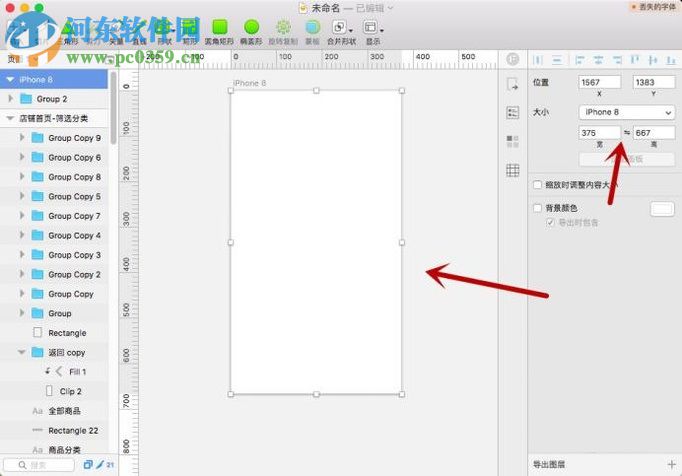The width and height of the screenshot is (682, 476).
Task: Enable the 背景颜色 checkbox
Action: click(x=538, y=208)
